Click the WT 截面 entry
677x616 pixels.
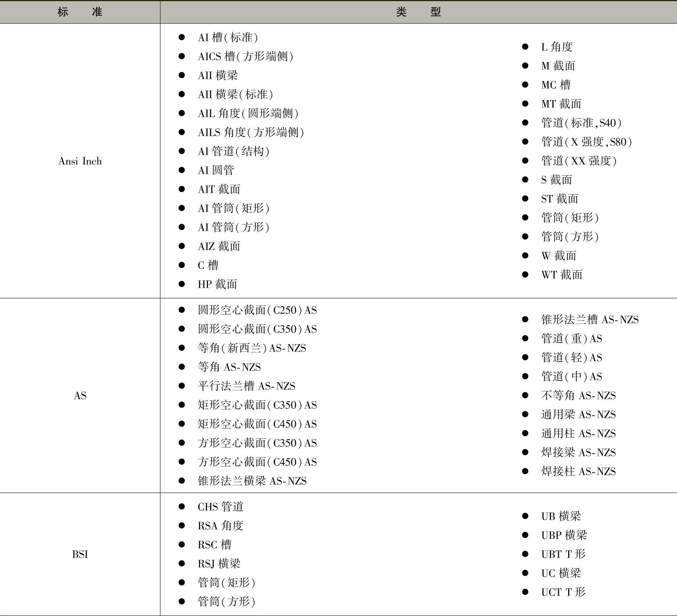point(562,275)
